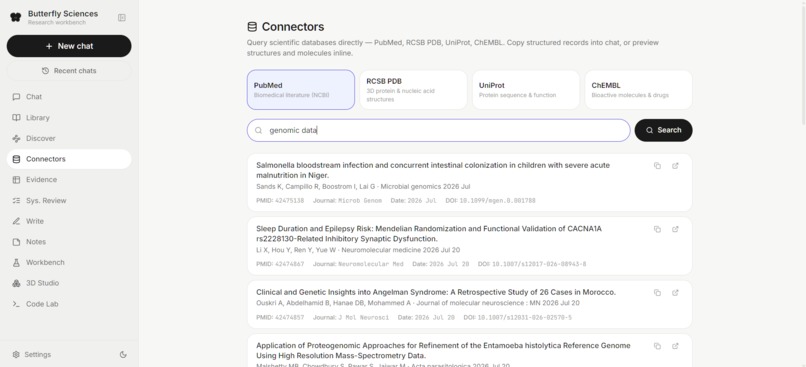Click the Evidence table icon in the sidebar

pyautogui.click(x=16, y=180)
